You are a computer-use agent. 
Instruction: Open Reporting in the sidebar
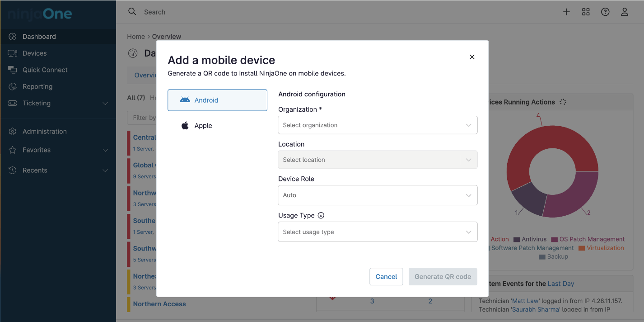(x=58, y=87)
